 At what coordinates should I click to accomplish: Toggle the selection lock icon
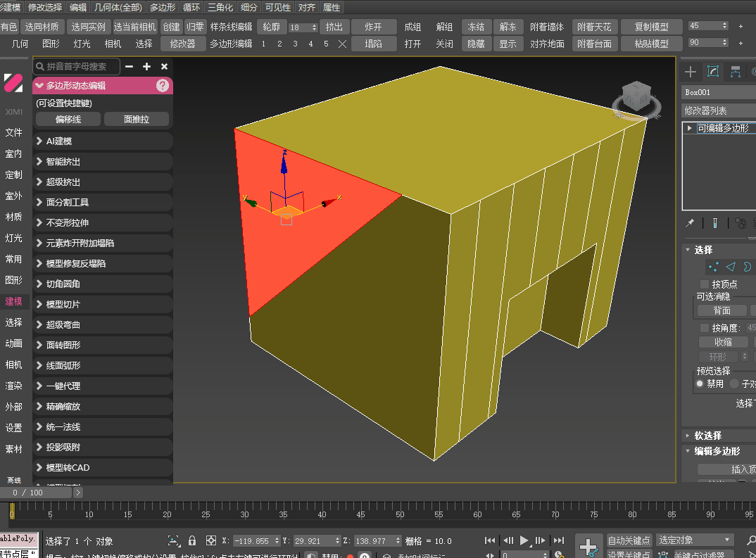(x=192, y=541)
